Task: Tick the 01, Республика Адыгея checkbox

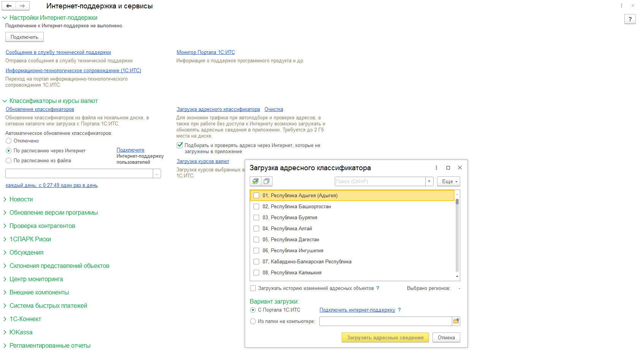Action: pos(257,195)
